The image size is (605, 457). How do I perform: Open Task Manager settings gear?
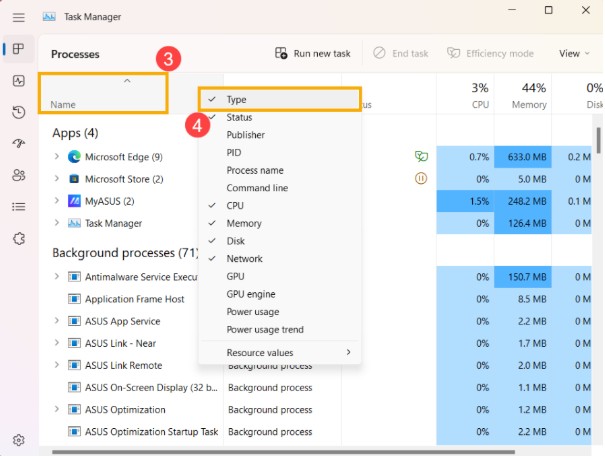[x=18, y=439]
